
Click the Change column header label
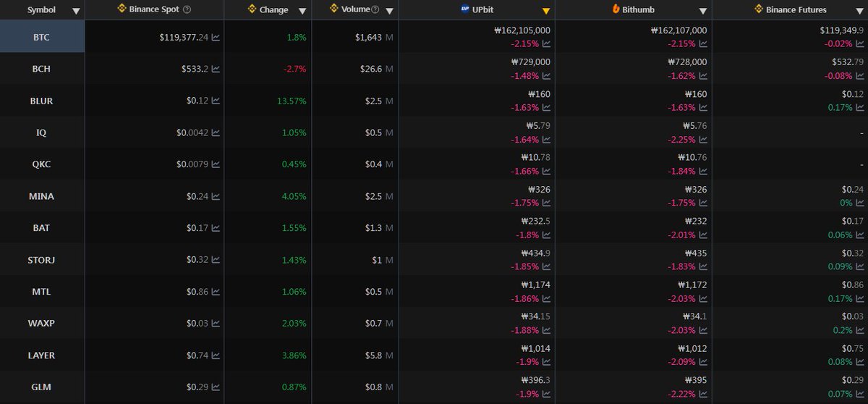[274, 10]
